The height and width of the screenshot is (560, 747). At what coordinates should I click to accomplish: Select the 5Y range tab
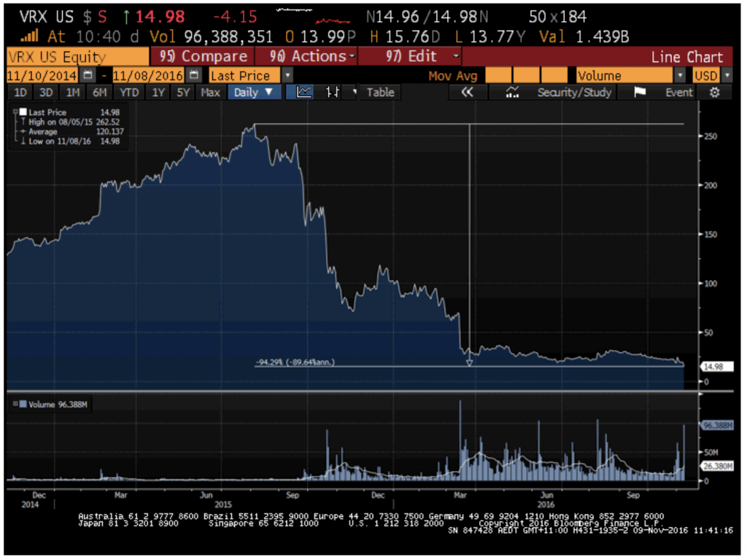pyautogui.click(x=183, y=92)
